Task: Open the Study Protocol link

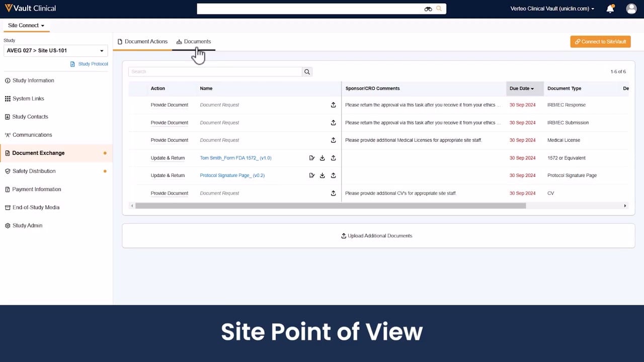Action: pos(93,64)
